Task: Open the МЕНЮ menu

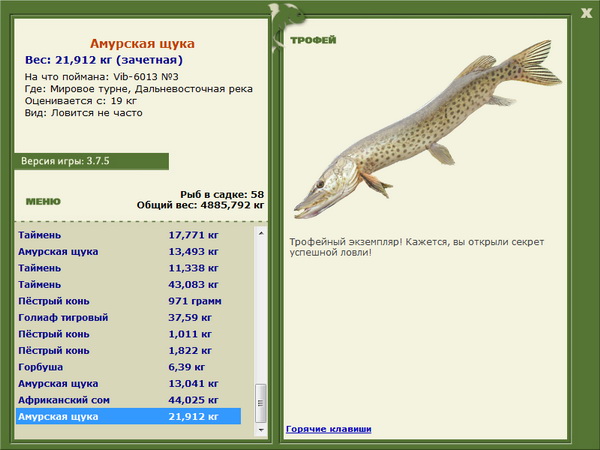Action: [x=43, y=202]
